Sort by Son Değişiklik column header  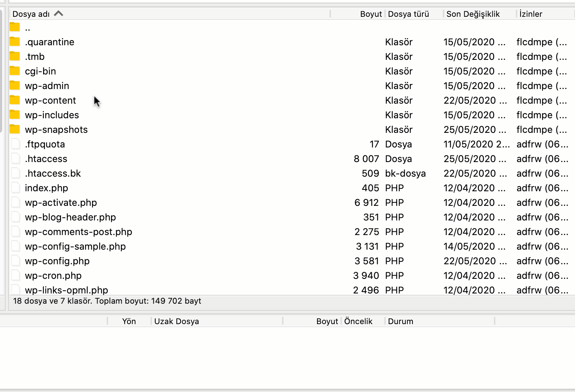coord(473,14)
